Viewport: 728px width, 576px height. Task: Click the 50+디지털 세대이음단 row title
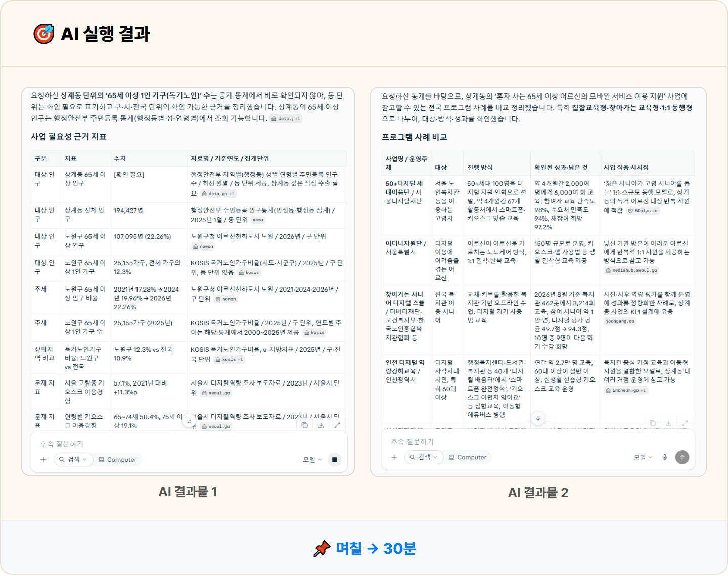point(404,188)
